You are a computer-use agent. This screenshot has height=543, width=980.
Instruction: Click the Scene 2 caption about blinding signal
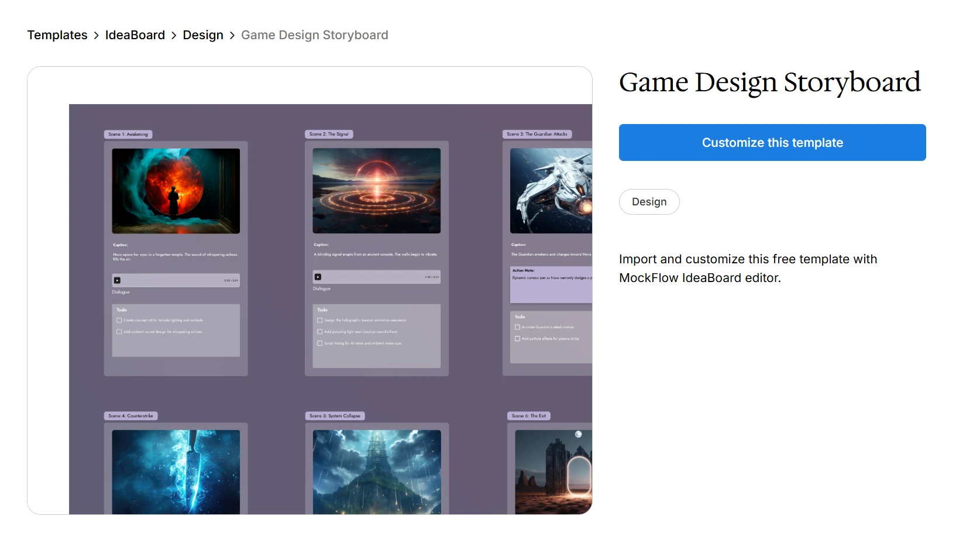tap(375, 255)
